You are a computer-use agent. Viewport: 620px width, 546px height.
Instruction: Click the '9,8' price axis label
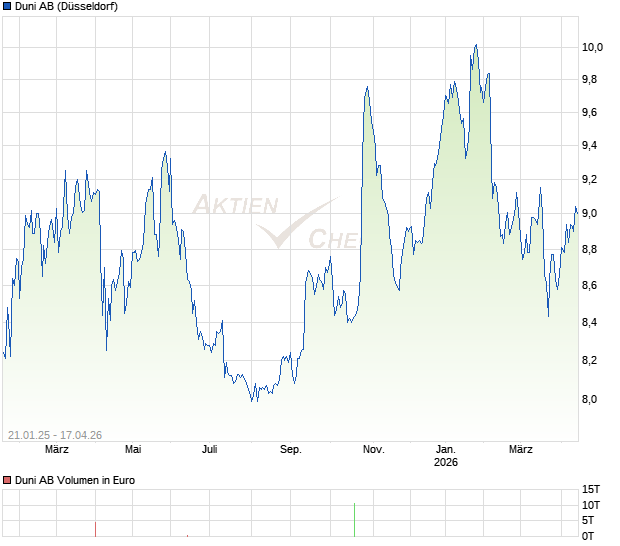(589, 79)
